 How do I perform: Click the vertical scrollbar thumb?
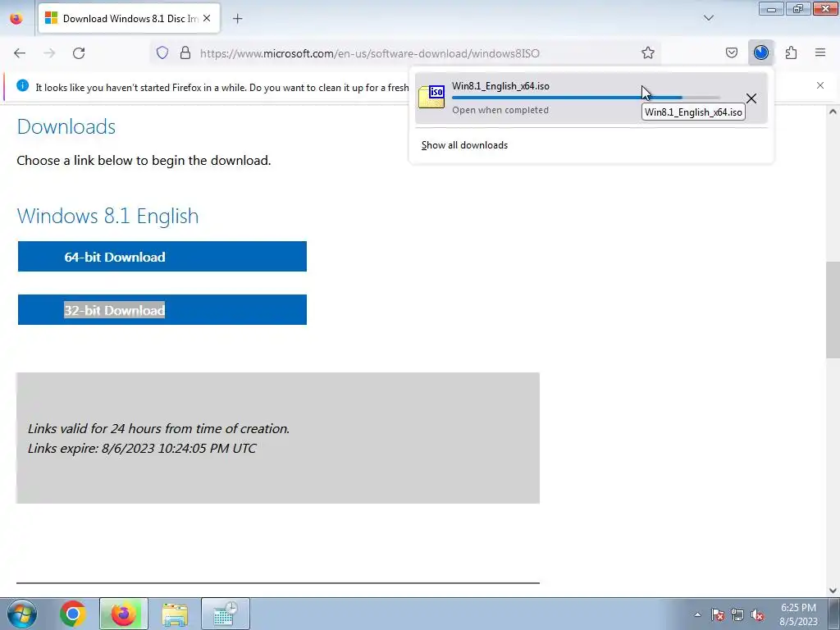point(833,309)
